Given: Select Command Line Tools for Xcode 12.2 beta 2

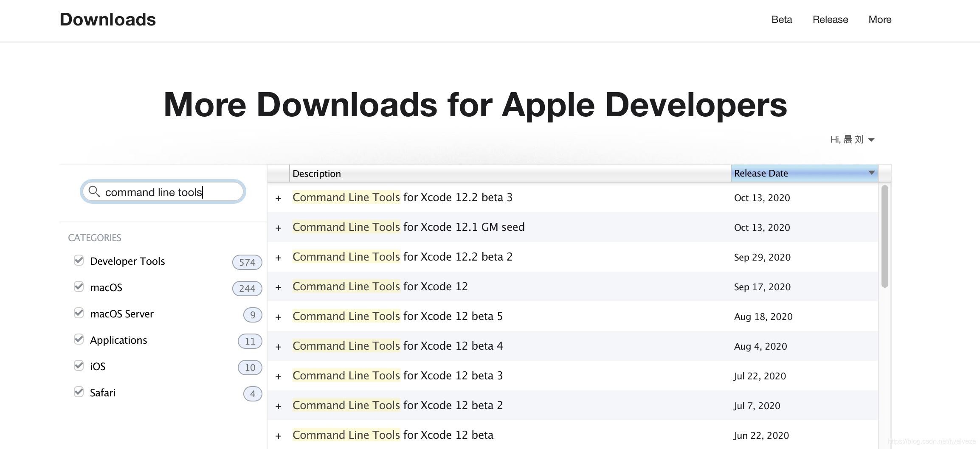Looking at the screenshot, I should click(x=403, y=257).
